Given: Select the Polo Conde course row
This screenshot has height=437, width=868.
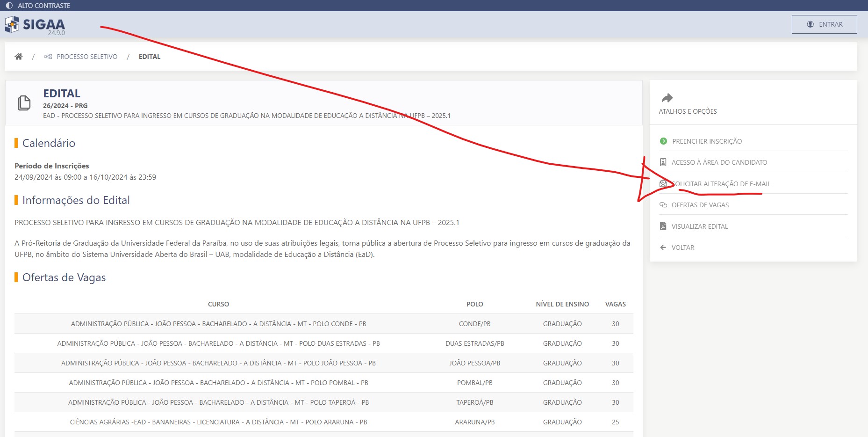Looking at the screenshot, I should click(x=218, y=324).
